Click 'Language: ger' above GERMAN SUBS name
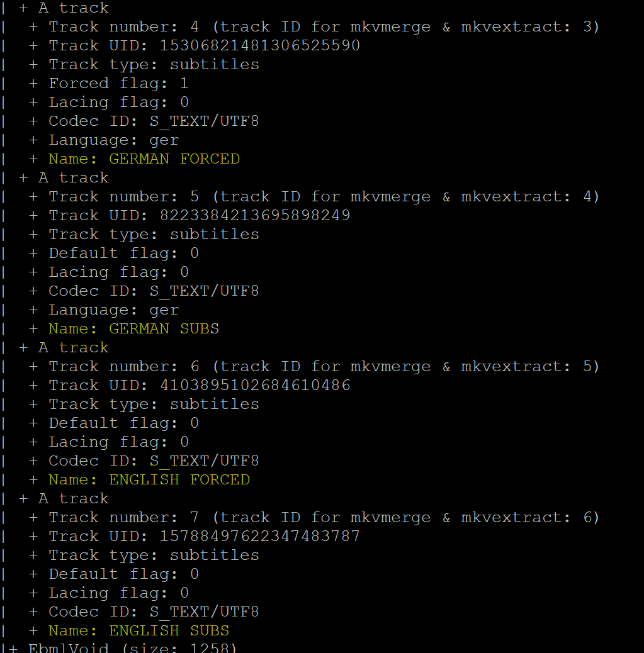Image resolution: width=644 pixels, height=653 pixels. click(x=113, y=310)
